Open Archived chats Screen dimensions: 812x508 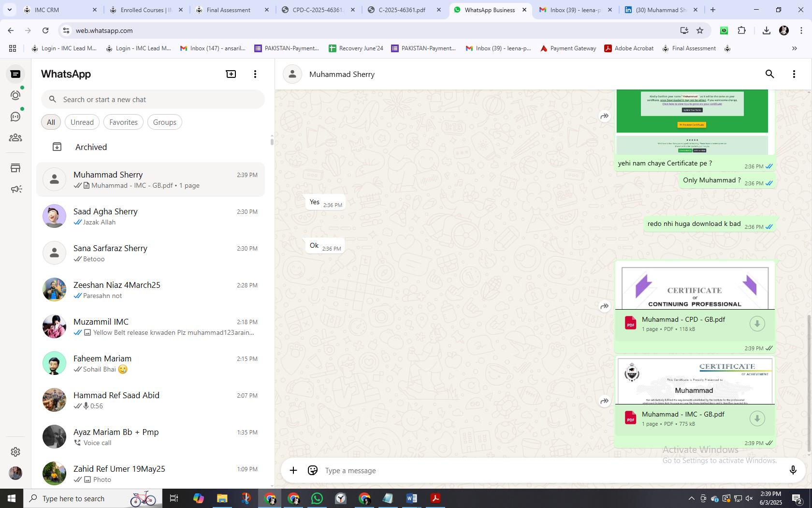150,147
